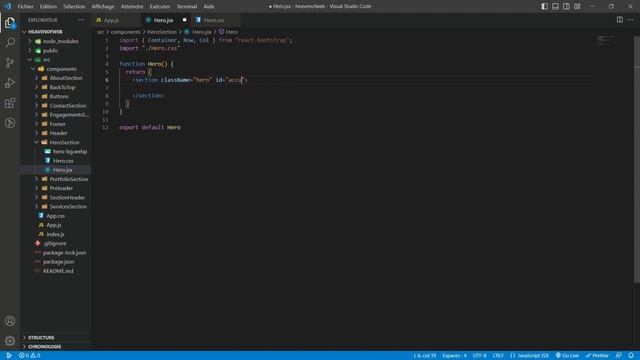The image size is (640, 360).
Task: Open the Aide menu
Action: [209, 6]
